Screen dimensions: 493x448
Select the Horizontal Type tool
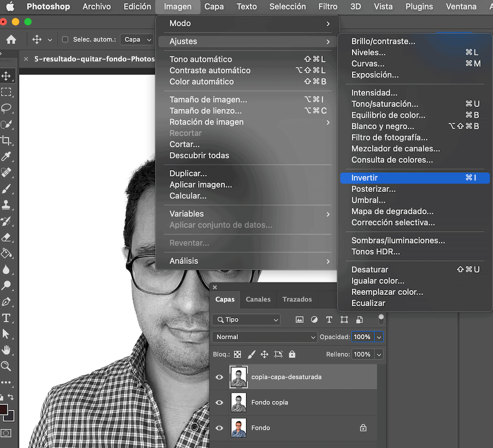(x=6, y=318)
